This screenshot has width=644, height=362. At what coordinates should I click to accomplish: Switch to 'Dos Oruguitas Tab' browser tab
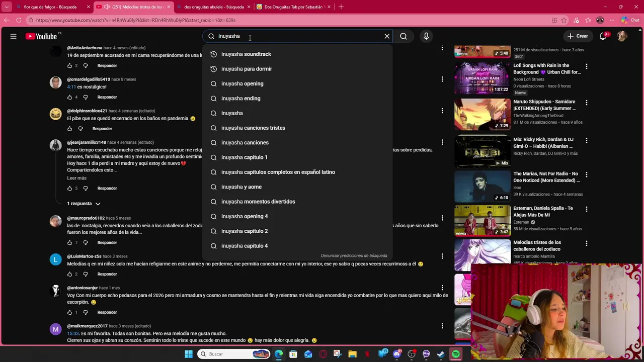(x=294, y=7)
